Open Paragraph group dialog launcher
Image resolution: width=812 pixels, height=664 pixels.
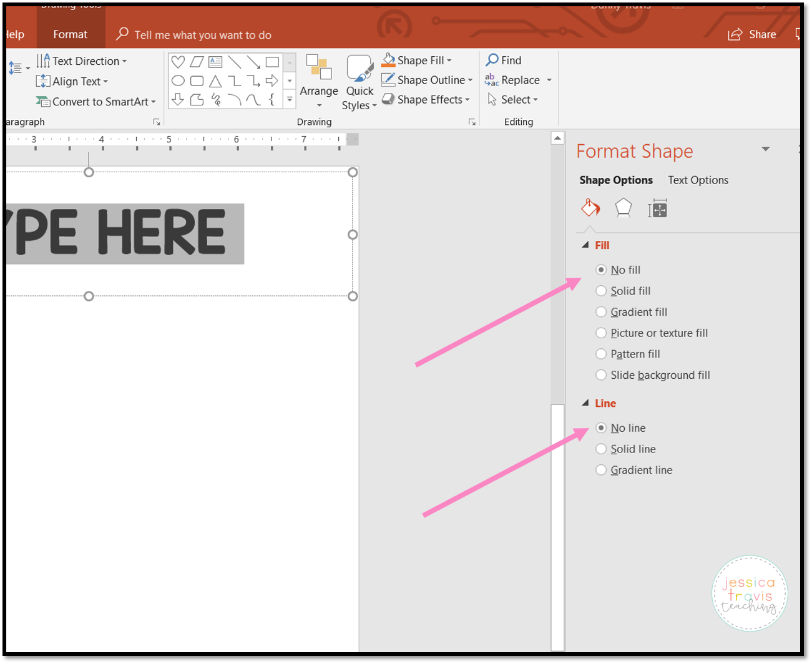point(157,122)
